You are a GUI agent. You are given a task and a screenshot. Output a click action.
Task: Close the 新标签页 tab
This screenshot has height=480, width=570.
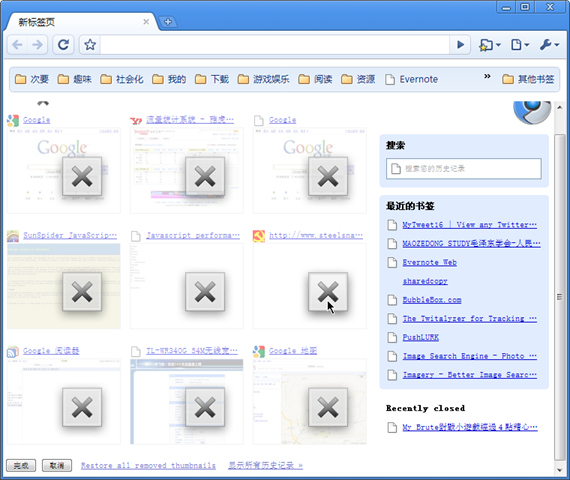click(x=146, y=22)
